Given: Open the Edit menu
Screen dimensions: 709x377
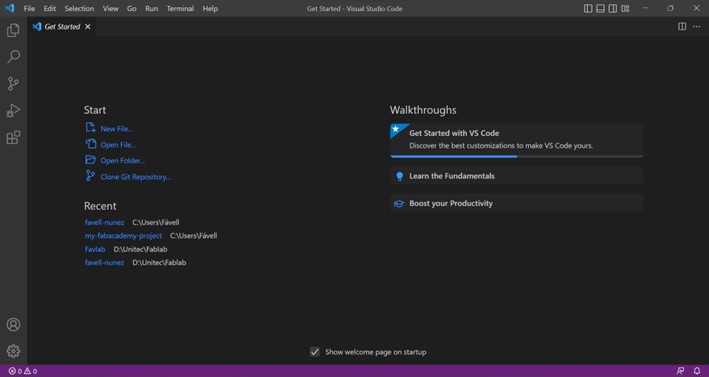Looking at the screenshot, I should pos(50,9).
